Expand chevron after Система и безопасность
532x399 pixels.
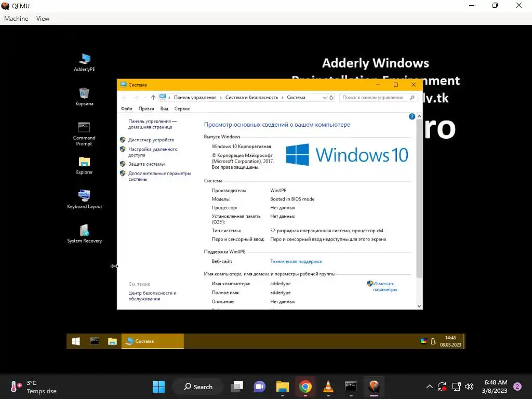[x=282, y=97]
